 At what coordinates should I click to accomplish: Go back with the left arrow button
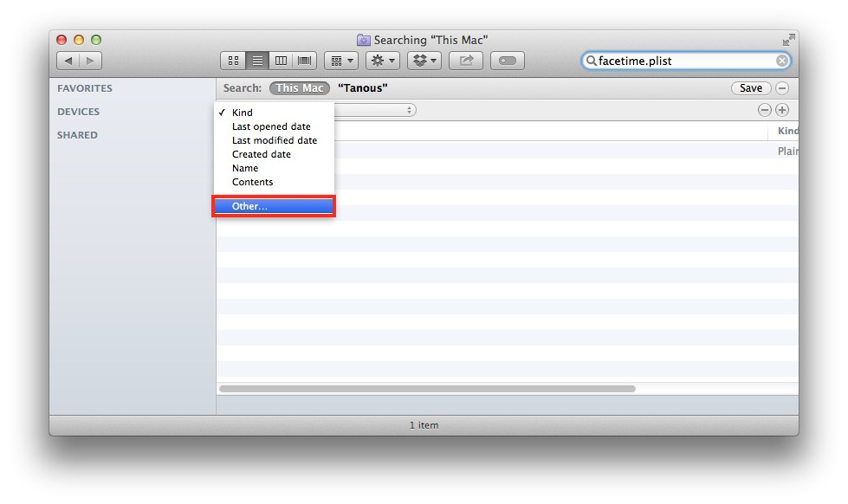pos(68,61)
